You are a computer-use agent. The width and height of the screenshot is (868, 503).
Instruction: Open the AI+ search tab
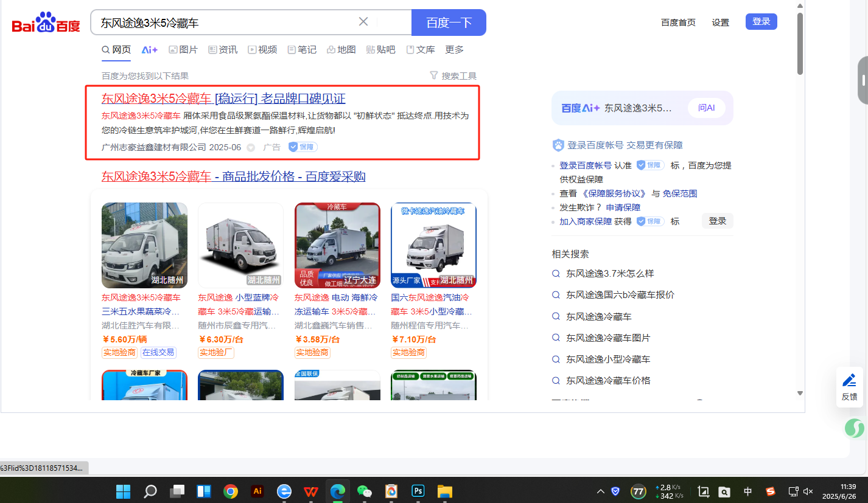click(x=150, y=50)
